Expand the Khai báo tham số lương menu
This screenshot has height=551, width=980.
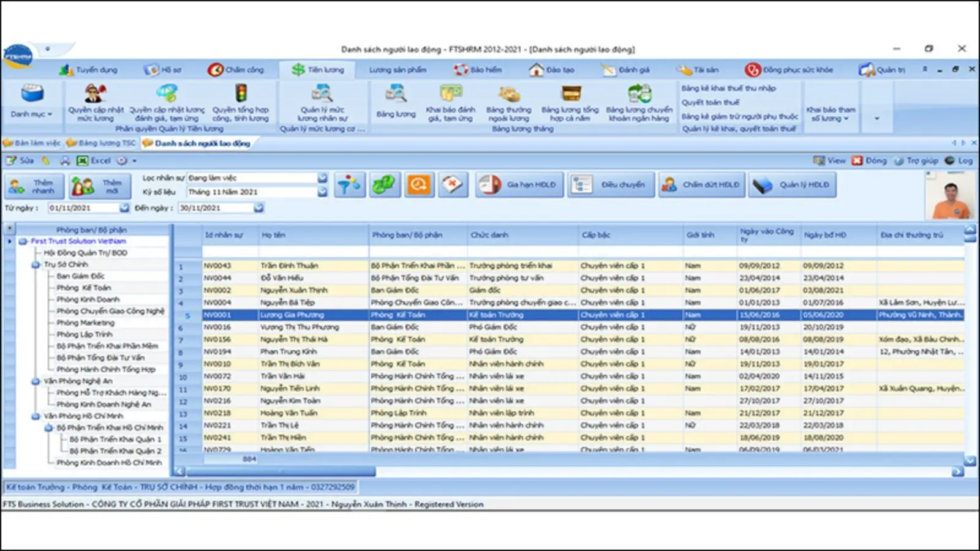click(831, 114)
